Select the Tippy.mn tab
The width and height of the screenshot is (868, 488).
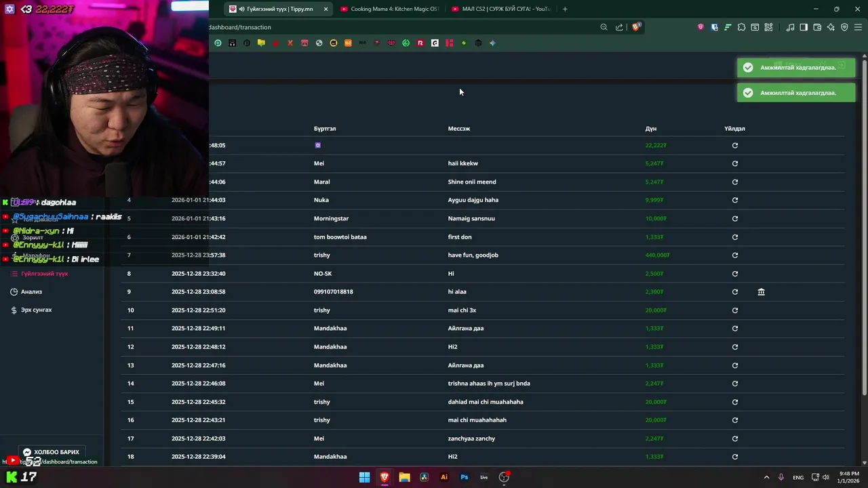(278, 9)
